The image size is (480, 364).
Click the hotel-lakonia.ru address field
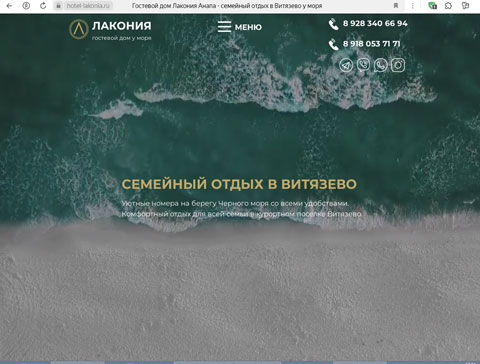tap(88, 6)
